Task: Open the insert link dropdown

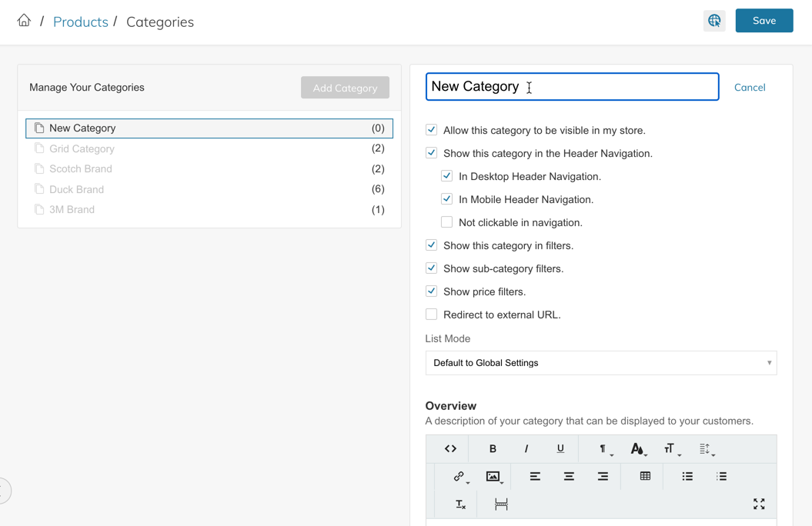Action: point(460,477)
